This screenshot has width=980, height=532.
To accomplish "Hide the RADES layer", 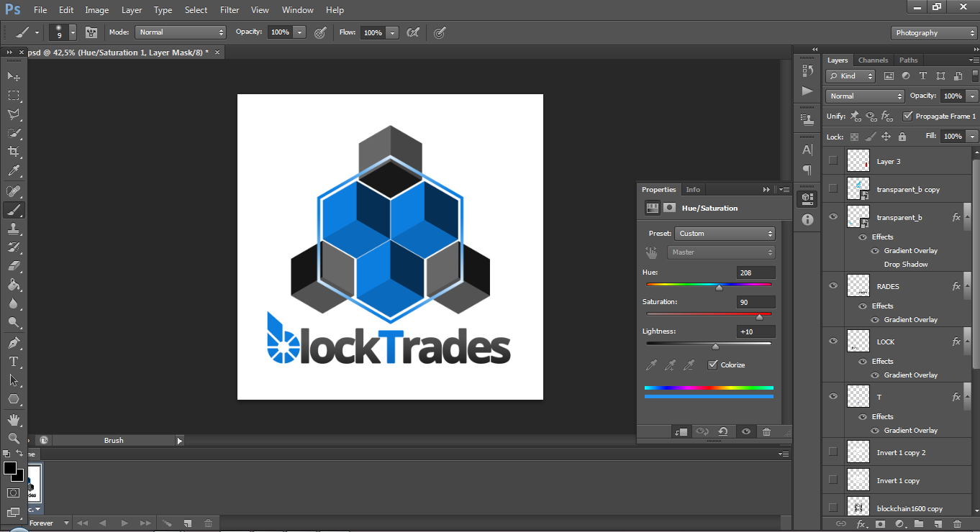I will pyautogui.click(x=833, y=285).
